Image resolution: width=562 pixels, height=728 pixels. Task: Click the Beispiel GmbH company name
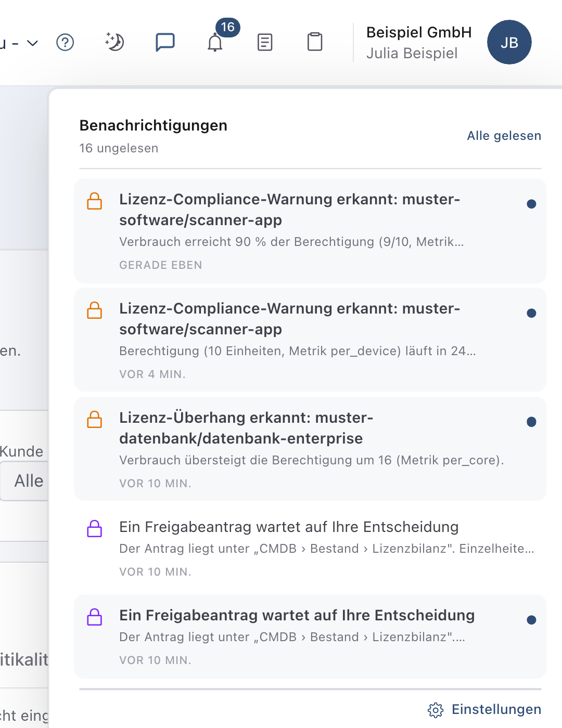[x=419, y=32]
